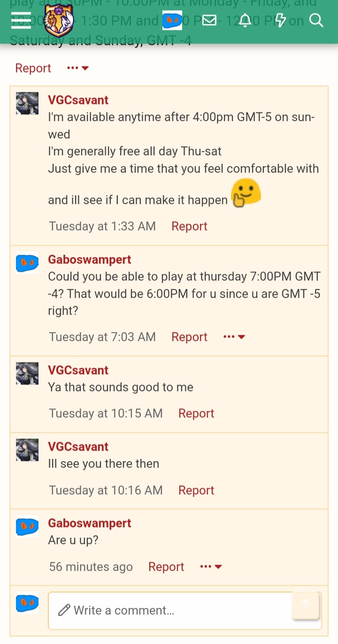
Task: Tap Gaboswampert's avatar next to the thursday comment
Action: click(x=27, y=263)
